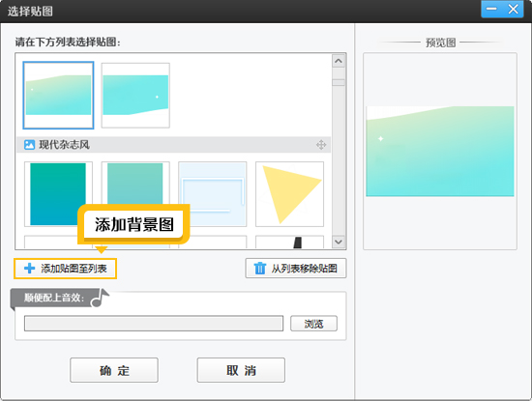
Task: Choose the dark teal rectangle sticker
Action: pyautogui.click(x=58, y=194)
